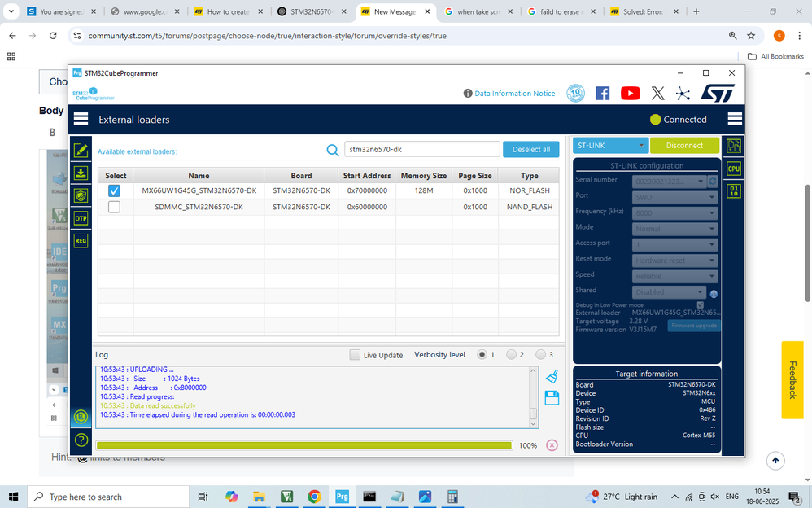Open the Calculator taskbar icon
Screen dimensions: 812x508
[452, 497]
